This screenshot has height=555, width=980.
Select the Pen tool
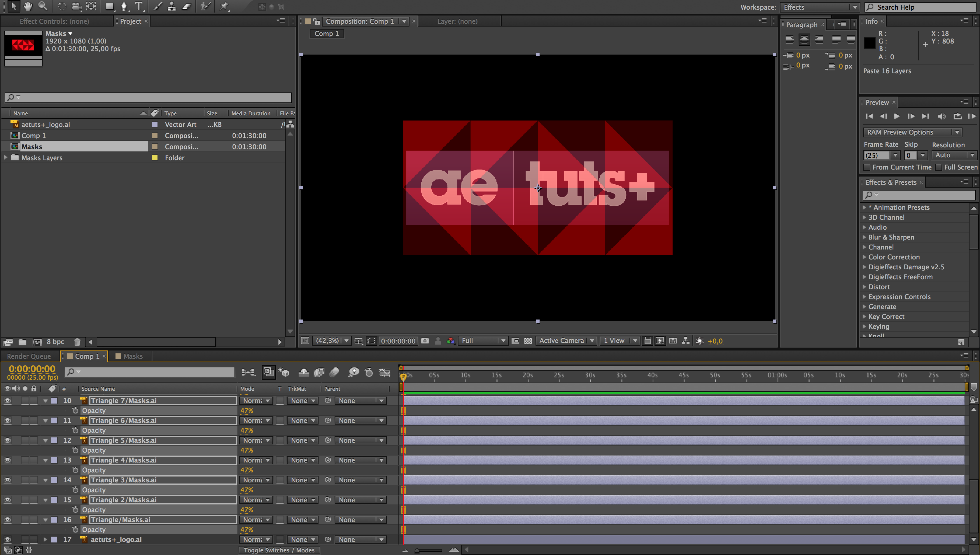pyautogui.click(x=124, y=6)
